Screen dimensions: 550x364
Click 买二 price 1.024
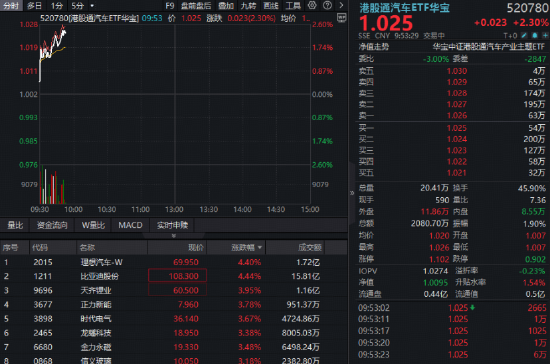(457, 139)
